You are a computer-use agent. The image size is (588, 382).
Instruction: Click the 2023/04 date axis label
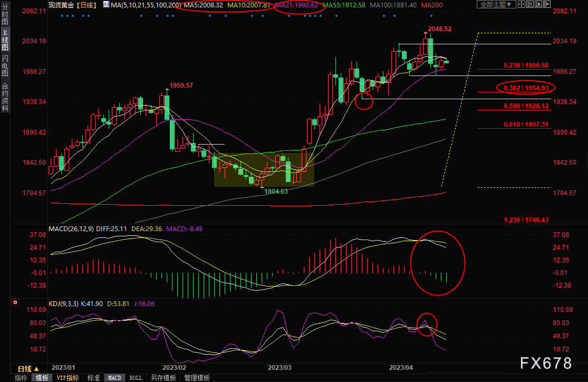click(401, 368)
